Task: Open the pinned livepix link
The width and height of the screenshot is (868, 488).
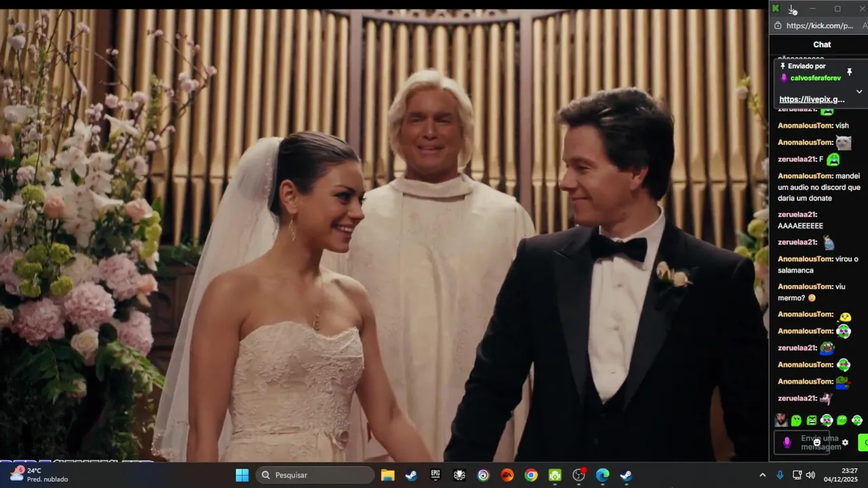Action: coord(812,100)
